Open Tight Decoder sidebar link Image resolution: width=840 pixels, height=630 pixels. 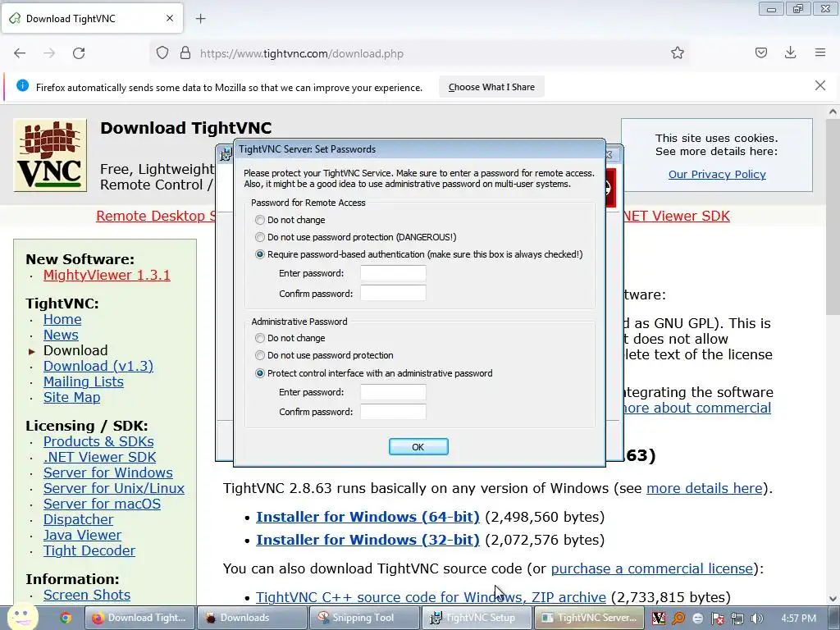tap(89, 550)
